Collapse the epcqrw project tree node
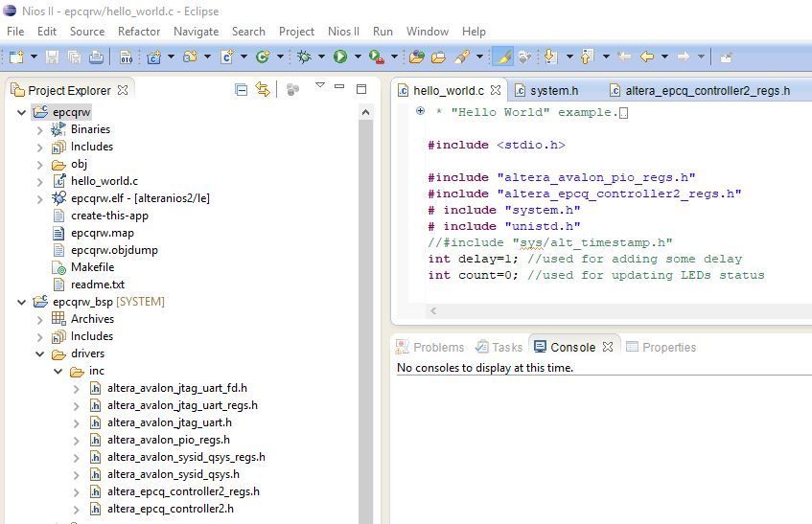The image size is (812, 524). tap(22, 112)
